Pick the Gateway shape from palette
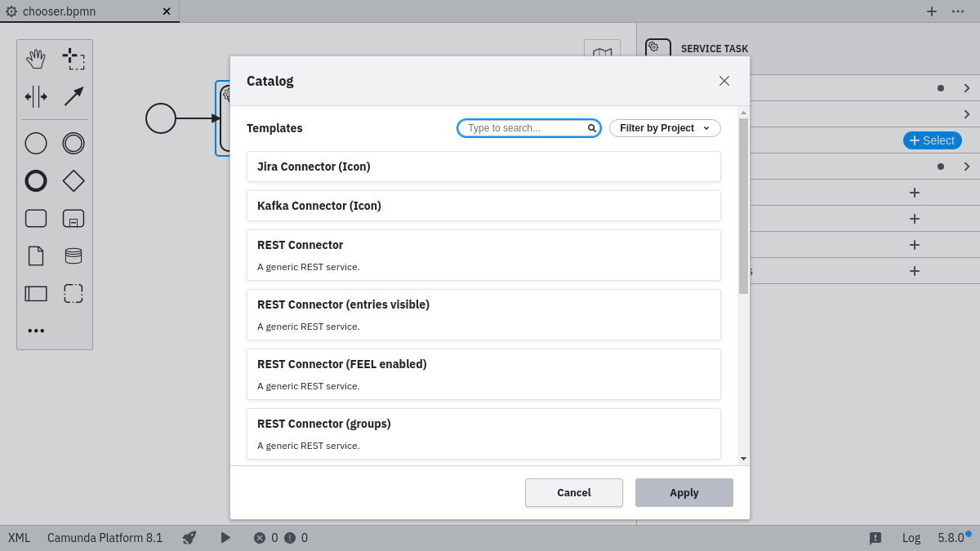Image resolution: width=980 pixels, height=551 pixels. pyautogui.click(x=73, y=180)
